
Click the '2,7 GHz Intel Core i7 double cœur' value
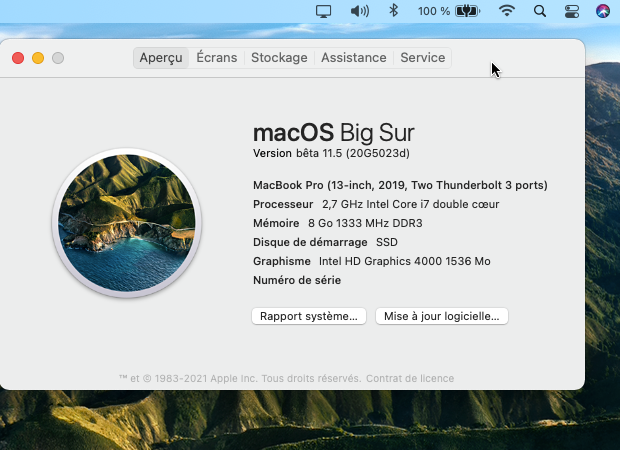410,204
